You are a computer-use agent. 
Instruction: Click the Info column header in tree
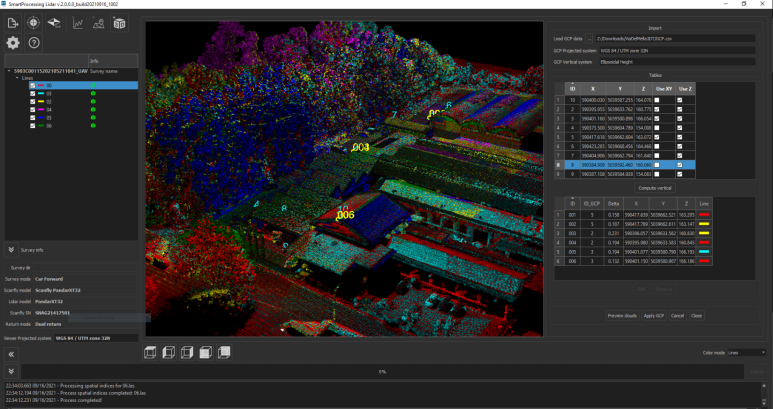tap(113, 61)
